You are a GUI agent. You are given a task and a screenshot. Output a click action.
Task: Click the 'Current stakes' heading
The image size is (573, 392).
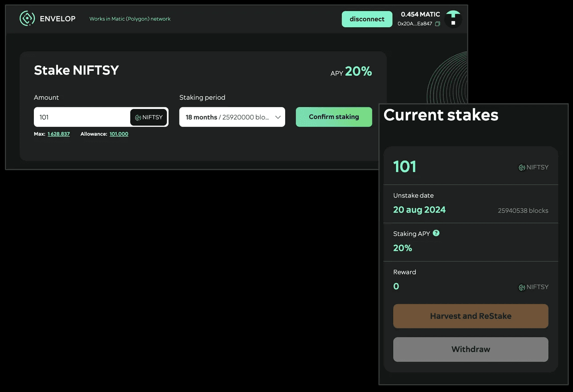click(441, 115)
